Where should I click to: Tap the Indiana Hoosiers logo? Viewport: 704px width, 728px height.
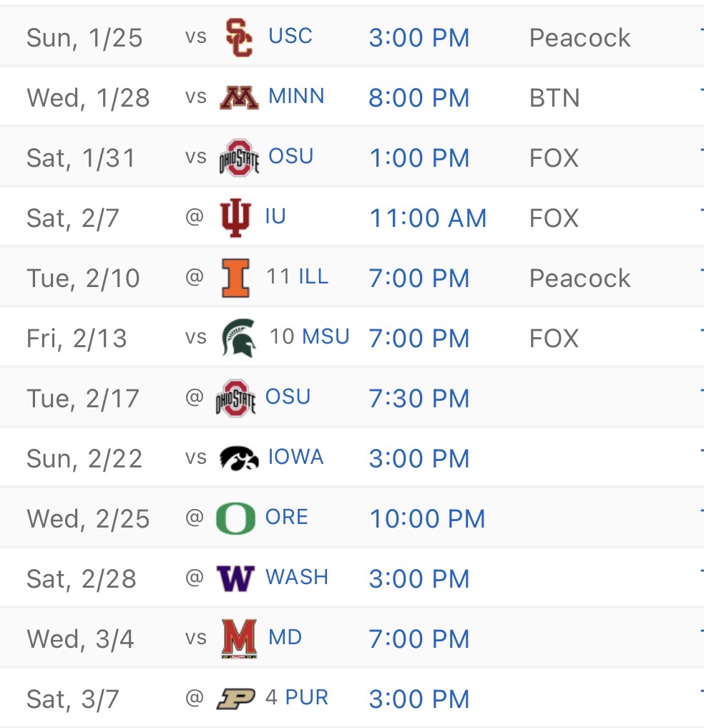[x=235, y=218]
